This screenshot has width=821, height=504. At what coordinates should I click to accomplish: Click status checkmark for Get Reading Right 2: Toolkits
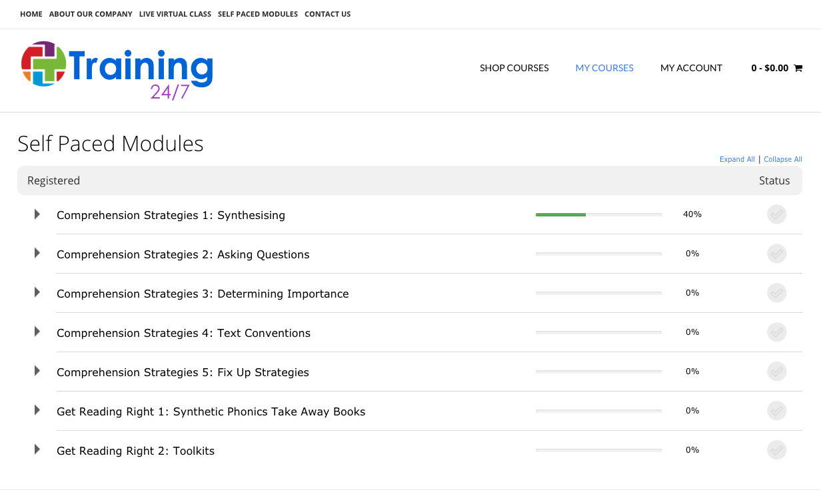[776, 450]
